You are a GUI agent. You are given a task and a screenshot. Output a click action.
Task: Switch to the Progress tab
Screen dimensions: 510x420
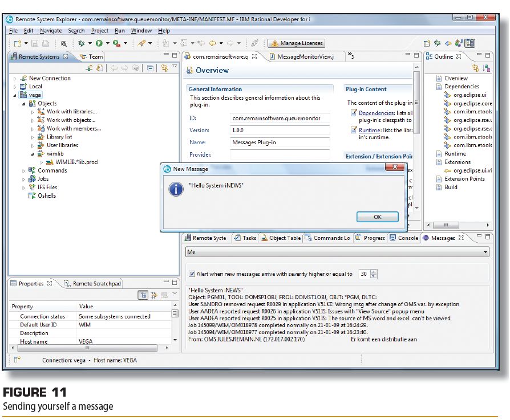click(x=370, y=238)
